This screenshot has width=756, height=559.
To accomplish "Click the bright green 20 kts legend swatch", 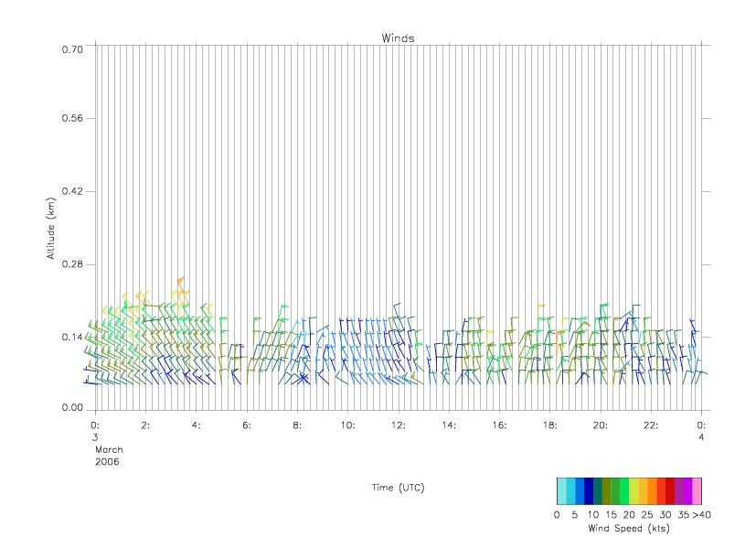I will [x=625, y=491].
